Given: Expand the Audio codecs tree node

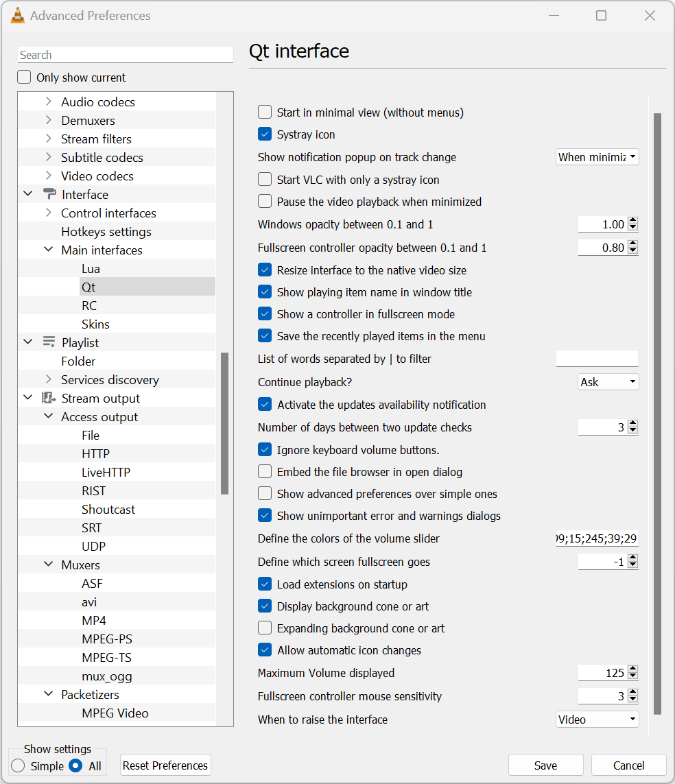Looking at the screenshot, I should [48, 102].
